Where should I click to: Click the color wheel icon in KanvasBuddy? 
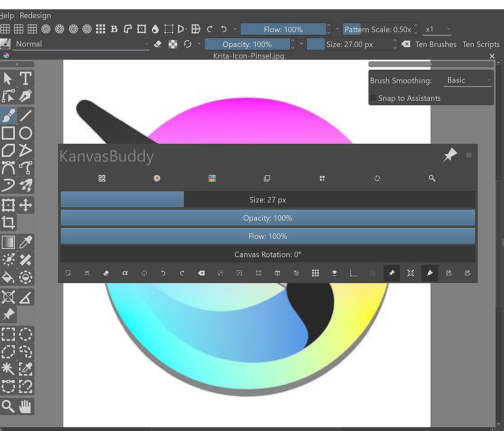tap(157, 178)
